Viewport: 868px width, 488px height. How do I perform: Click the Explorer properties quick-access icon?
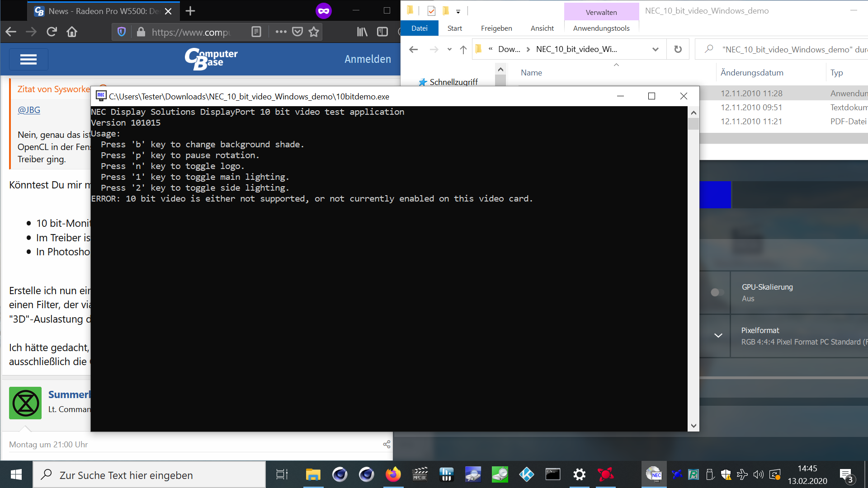tap(431, 11)
